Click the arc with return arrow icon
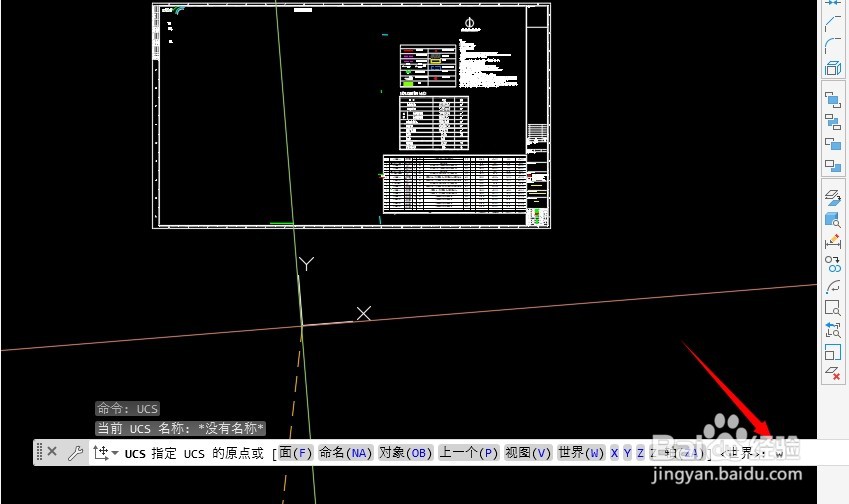Viewport: 849px width, 504px height. coord(833,286)
